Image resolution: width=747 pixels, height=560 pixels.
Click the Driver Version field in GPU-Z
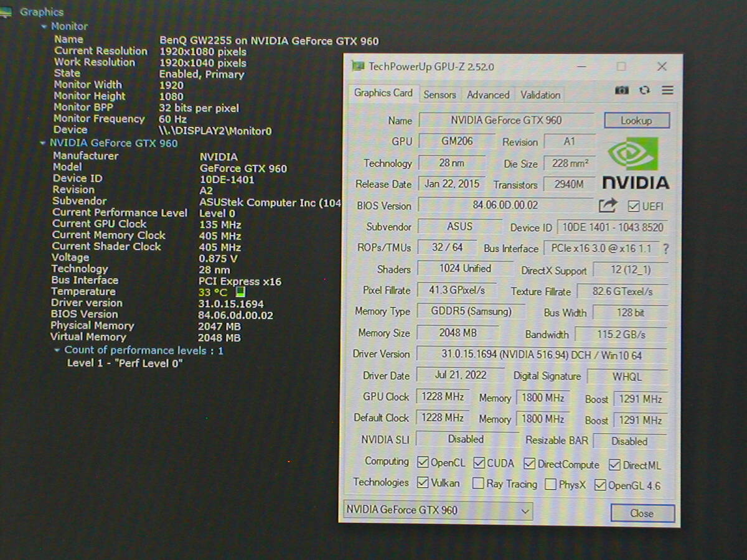click(x=541, y=355)
